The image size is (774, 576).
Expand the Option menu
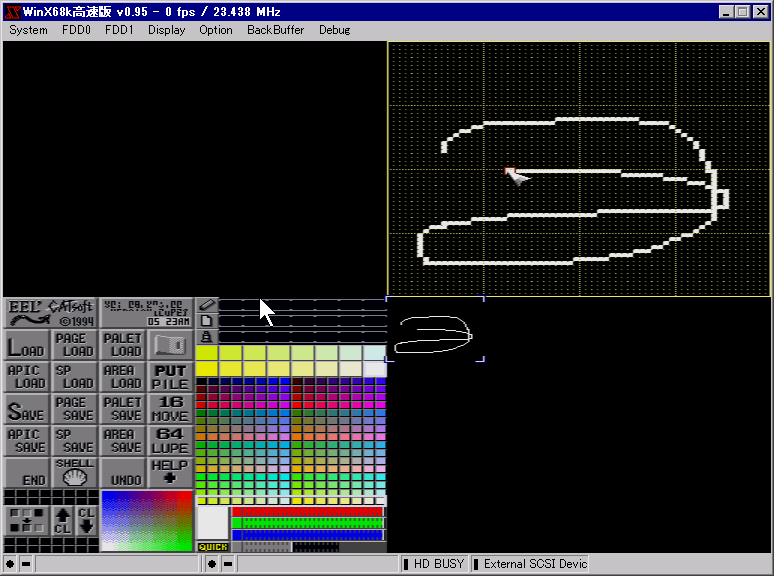coord(215,30)
